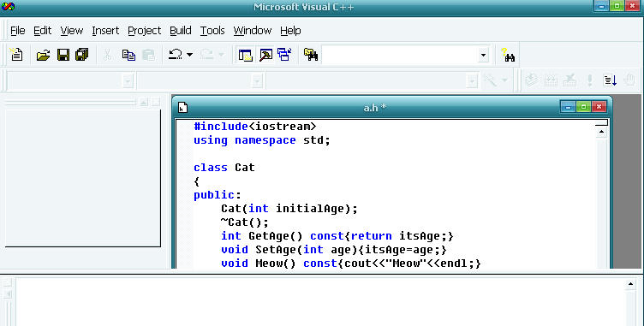Screen dimensions: 644x326
Task: Open the Project menu
Action: click(x=144, y=31)
